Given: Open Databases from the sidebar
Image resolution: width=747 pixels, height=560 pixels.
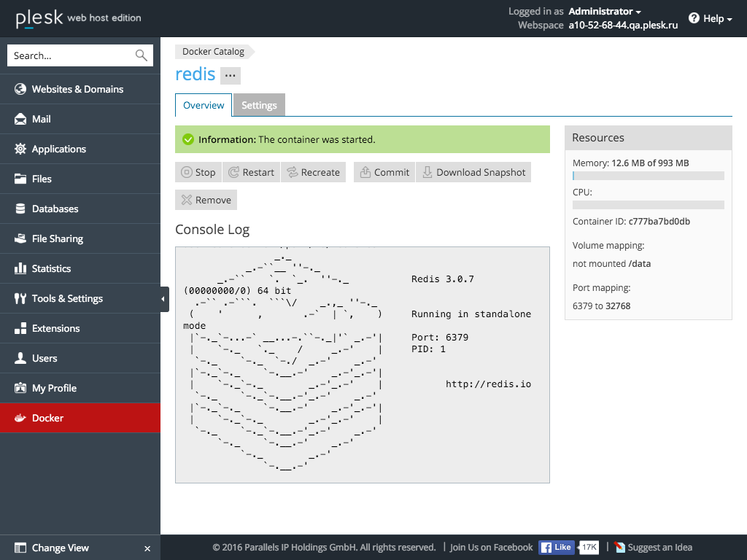Looking at the screenshot, I should 20,209.
